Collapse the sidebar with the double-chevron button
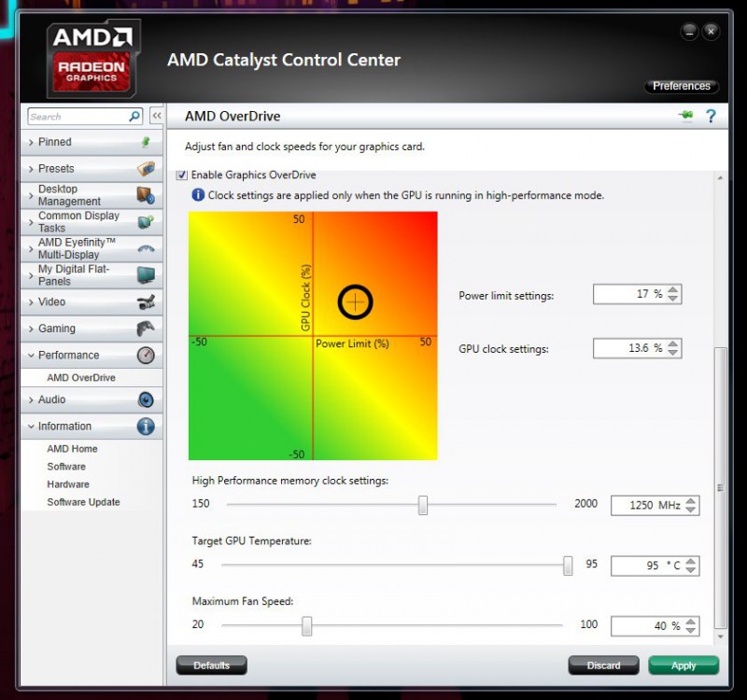This screenshot has width=747, height=700. click(156, 116)
